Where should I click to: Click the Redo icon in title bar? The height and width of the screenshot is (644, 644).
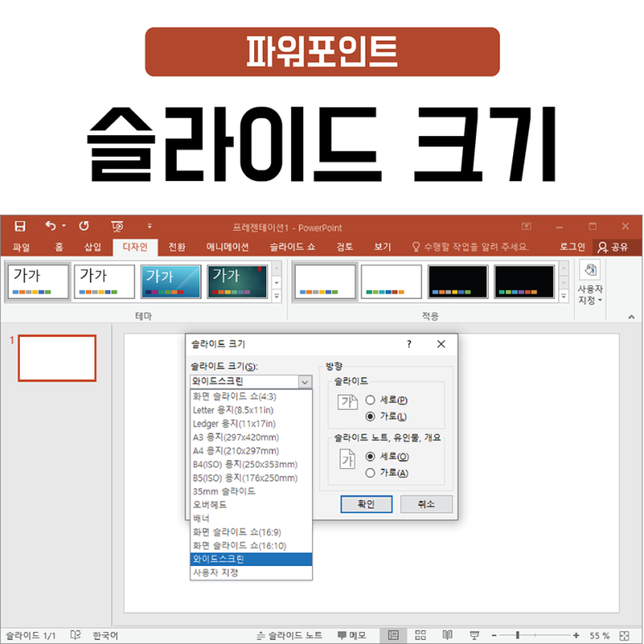(84, 225)
